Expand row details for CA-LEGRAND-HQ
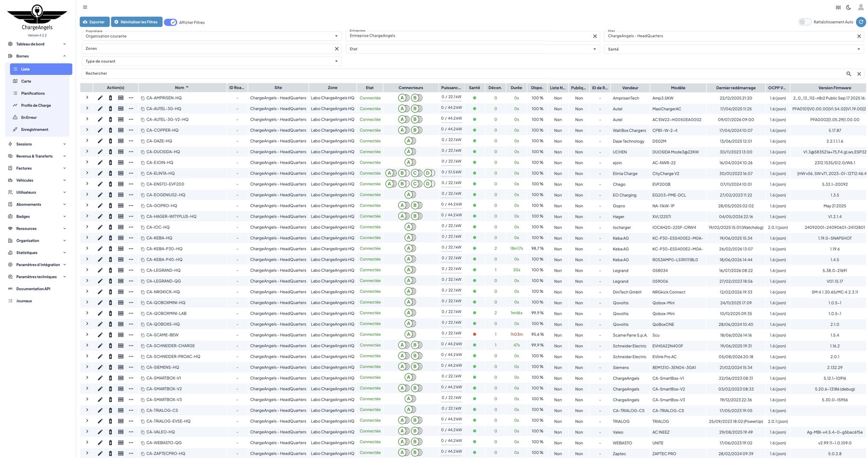The image size is (868, 458). (x=87, y=270)
